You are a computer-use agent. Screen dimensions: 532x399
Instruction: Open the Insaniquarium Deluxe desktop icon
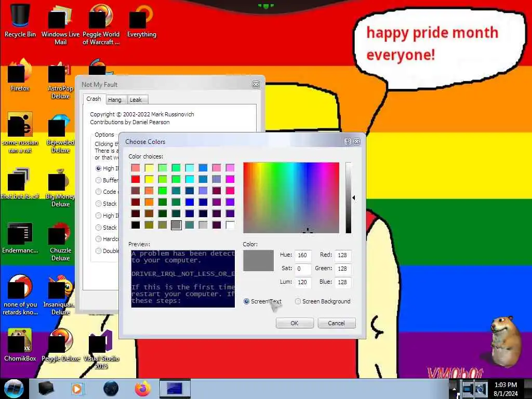[x=60, y=295]
